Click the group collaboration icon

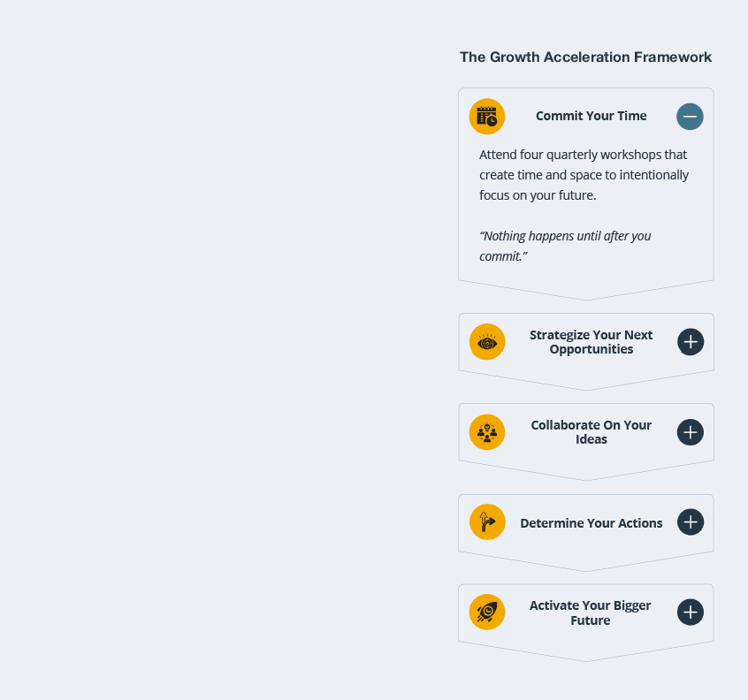coord(487,432)
